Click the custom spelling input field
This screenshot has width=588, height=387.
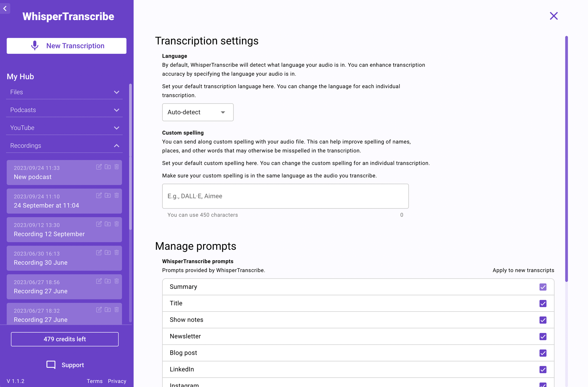[x=285, y=196]
